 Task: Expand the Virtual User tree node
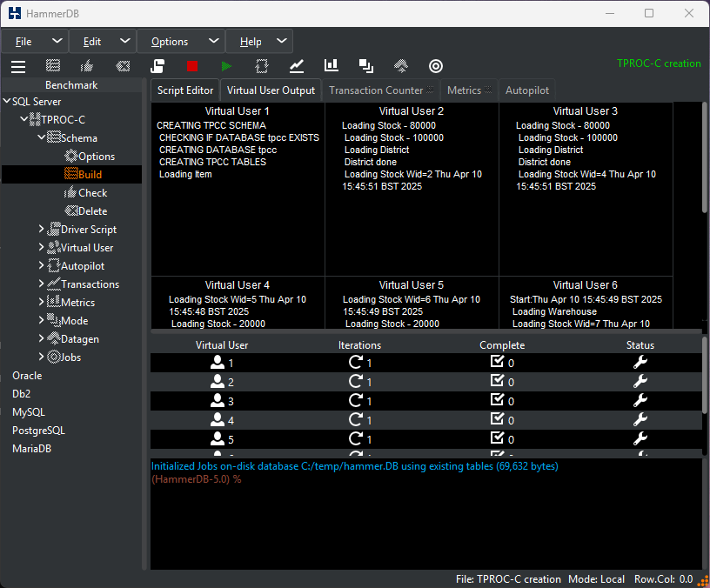[41, 247]
